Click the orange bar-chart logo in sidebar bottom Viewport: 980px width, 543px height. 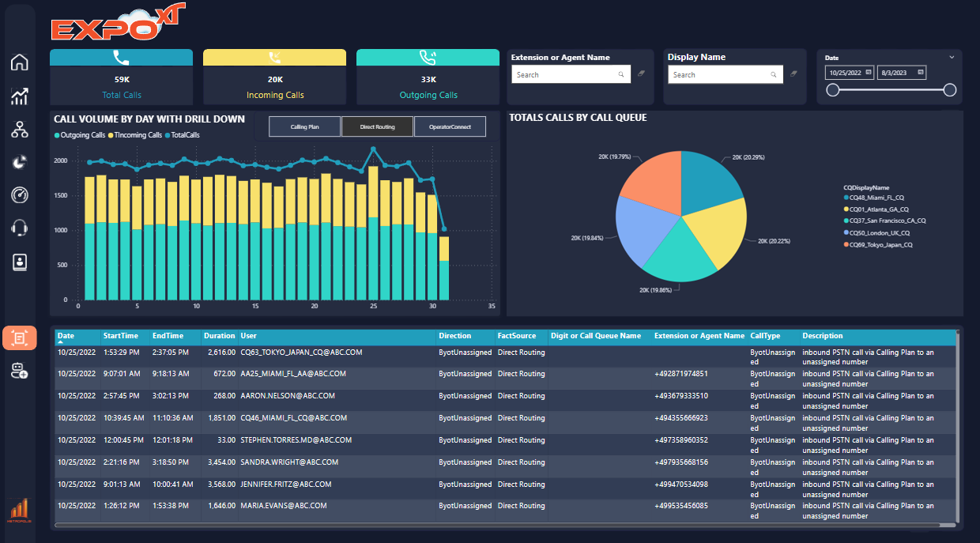[x=19, y=511]
